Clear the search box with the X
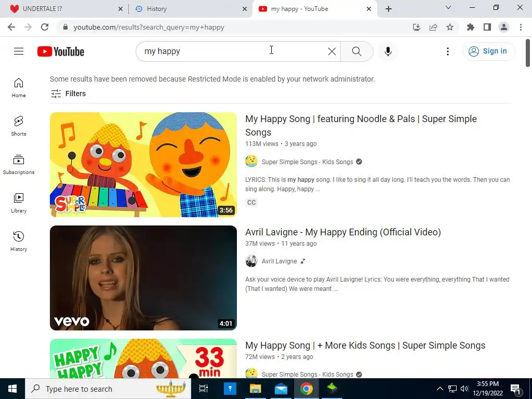 point(332,51)
